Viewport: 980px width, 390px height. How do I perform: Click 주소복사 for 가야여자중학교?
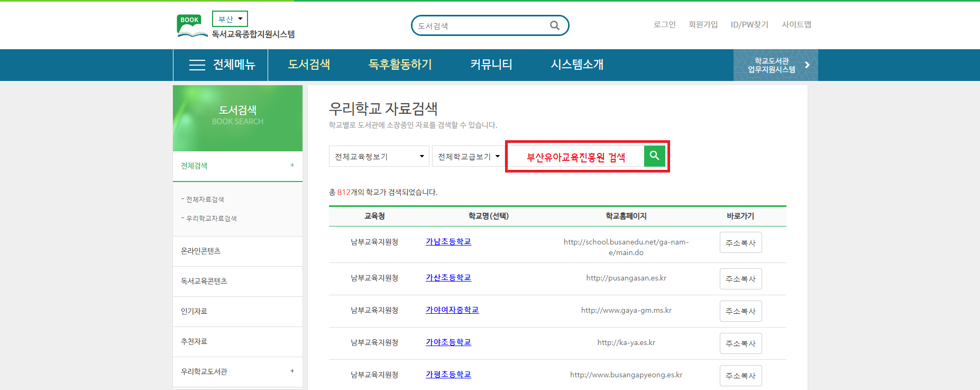(x=740, y=311)
